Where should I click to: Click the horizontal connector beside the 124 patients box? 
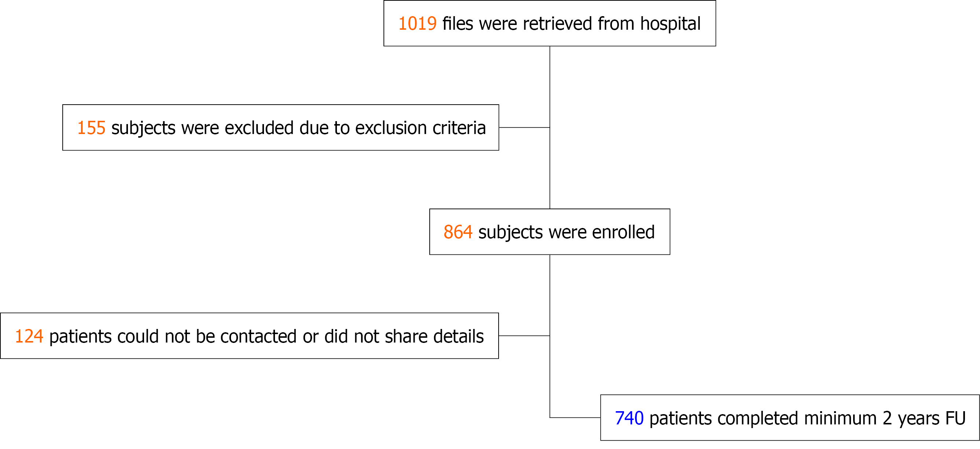pos(524,336)
